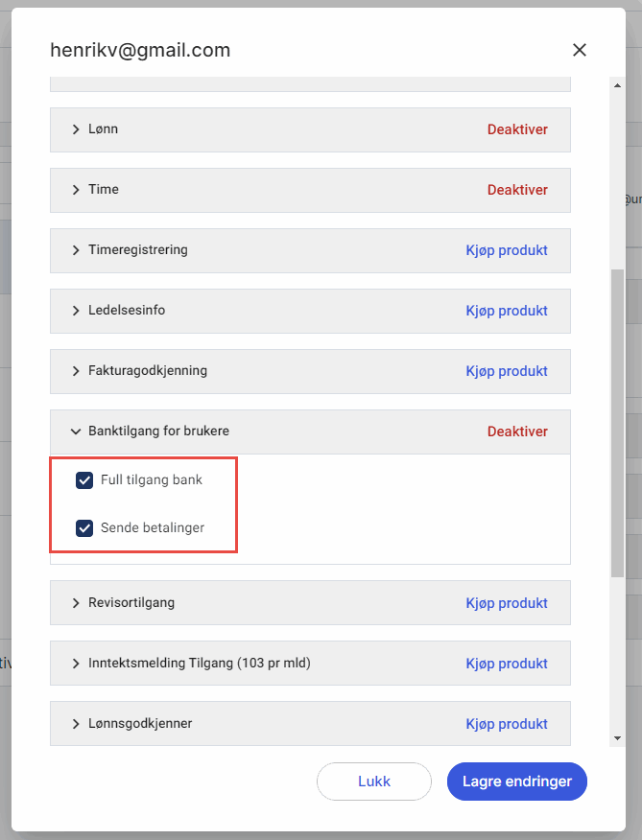Open the Ledelsesinfo chevron
Image resolution: width=642 pixels, height=840 pixels.
coord(76,311)
